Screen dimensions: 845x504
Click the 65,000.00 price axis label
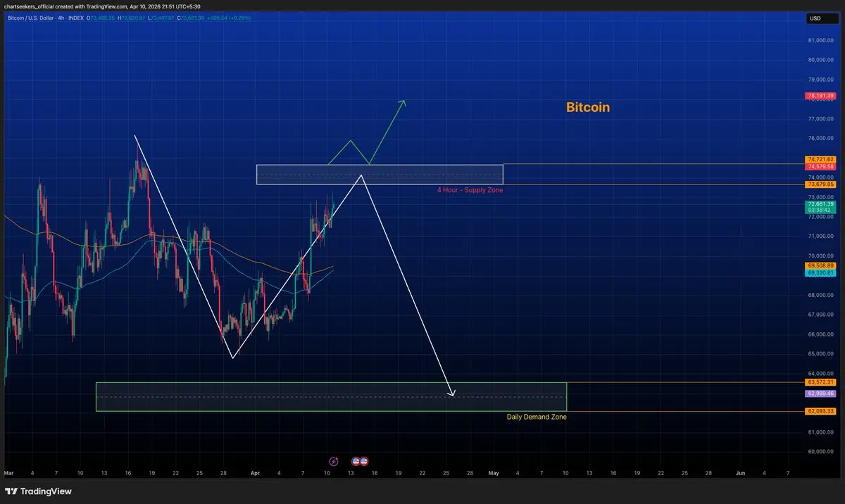tap(821, 353)
